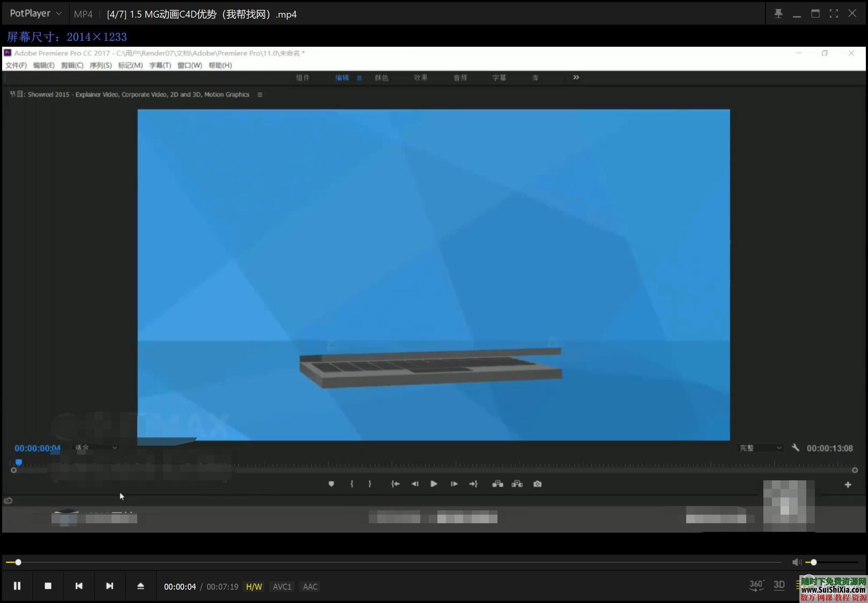Step back one frame in program monitor
Viewport: 868px width, 603px height.
click(x=415, y=484)
